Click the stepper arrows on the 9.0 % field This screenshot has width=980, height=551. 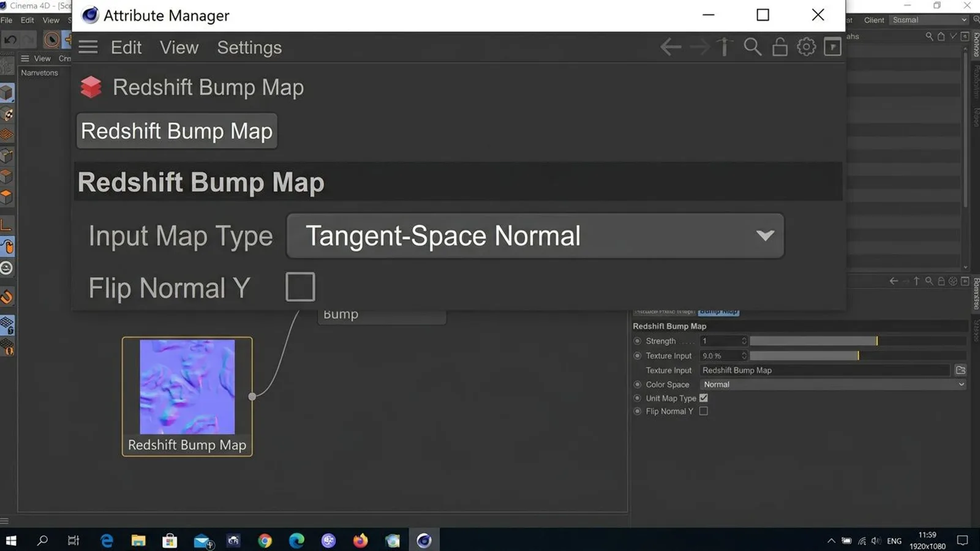(744, 356)
